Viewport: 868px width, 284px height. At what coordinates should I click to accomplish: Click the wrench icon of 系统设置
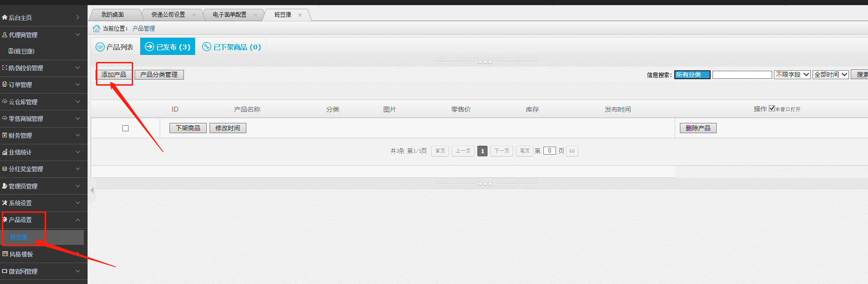click(x=5, y=203)
